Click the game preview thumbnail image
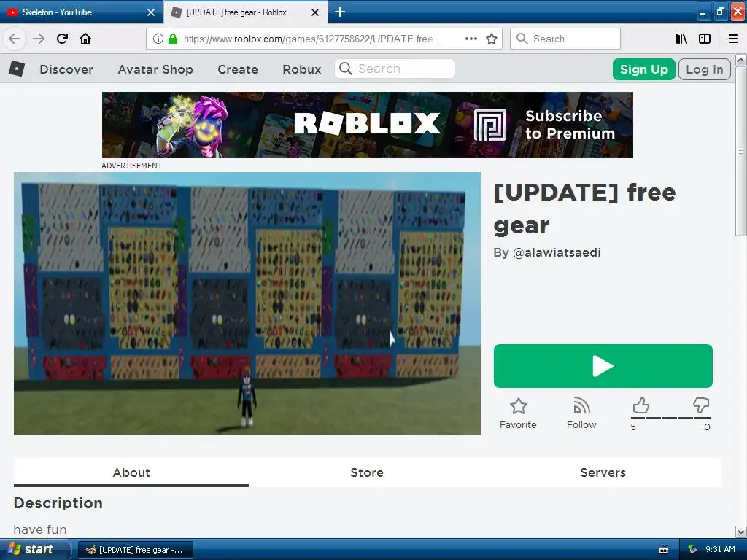Screen dimensions: 747x560 pos(247,303)
